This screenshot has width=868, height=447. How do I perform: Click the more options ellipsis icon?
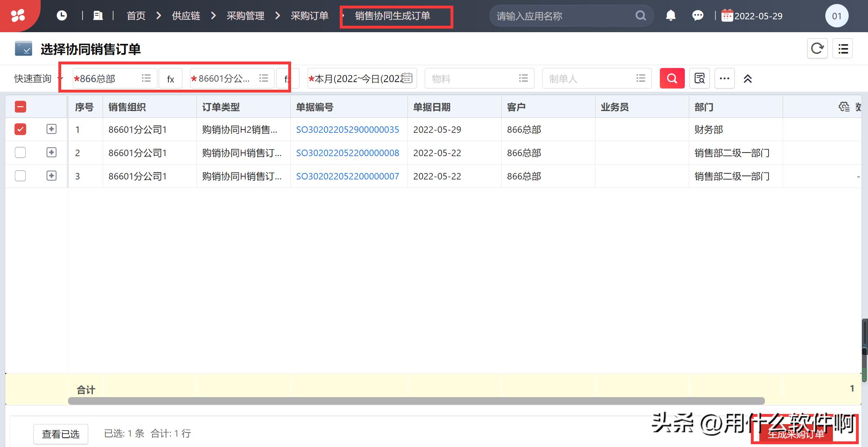click(724, 78)
